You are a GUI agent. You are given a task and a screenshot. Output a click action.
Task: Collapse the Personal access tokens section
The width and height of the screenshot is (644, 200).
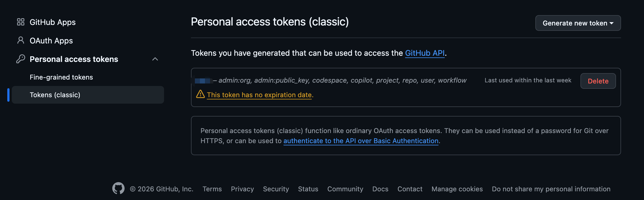tap(155, 59)
